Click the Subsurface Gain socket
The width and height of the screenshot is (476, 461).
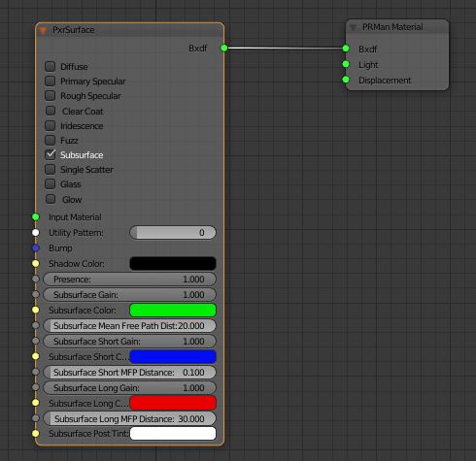coord(36,294)
